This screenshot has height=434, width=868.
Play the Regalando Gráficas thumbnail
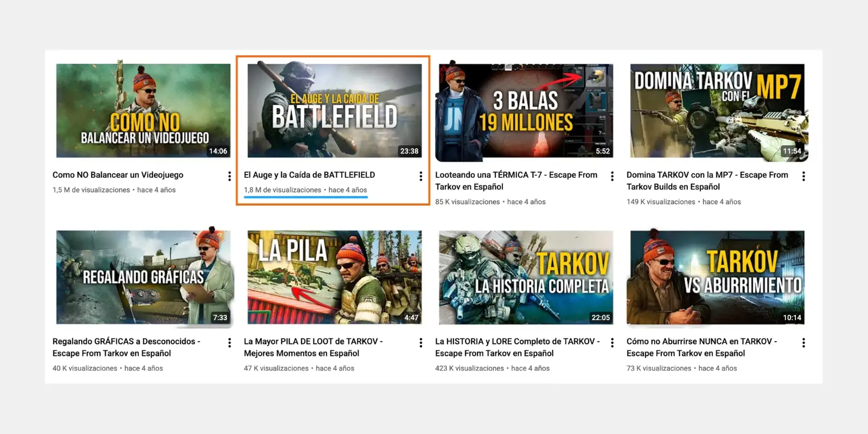(143, 277)
